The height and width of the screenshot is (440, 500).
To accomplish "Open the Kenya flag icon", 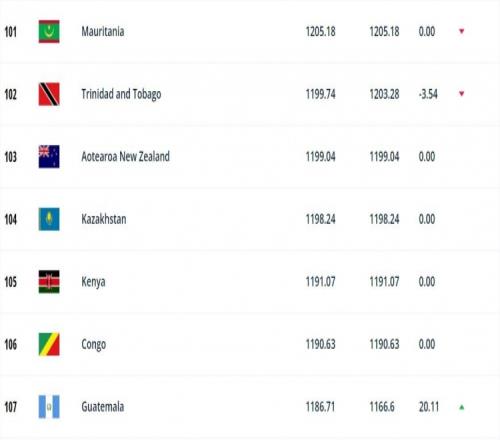I will (49, 282).
